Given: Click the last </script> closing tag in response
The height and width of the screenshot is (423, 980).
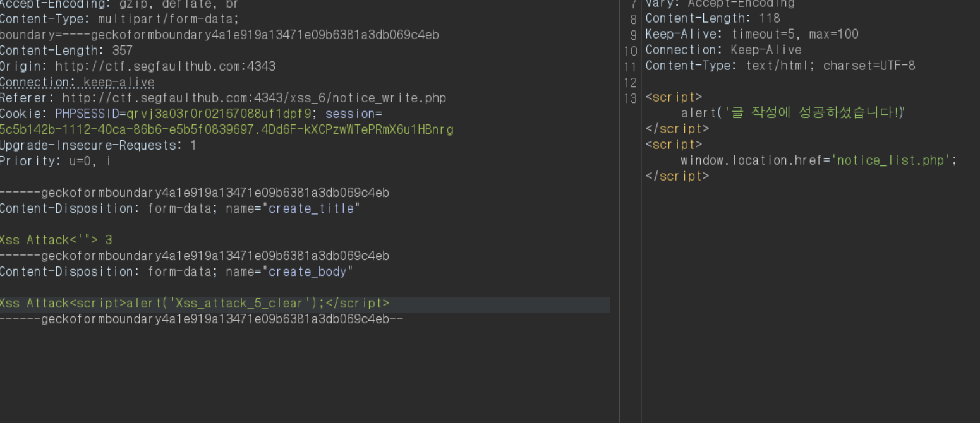Looking at the screenshot, I should point(677,176).
